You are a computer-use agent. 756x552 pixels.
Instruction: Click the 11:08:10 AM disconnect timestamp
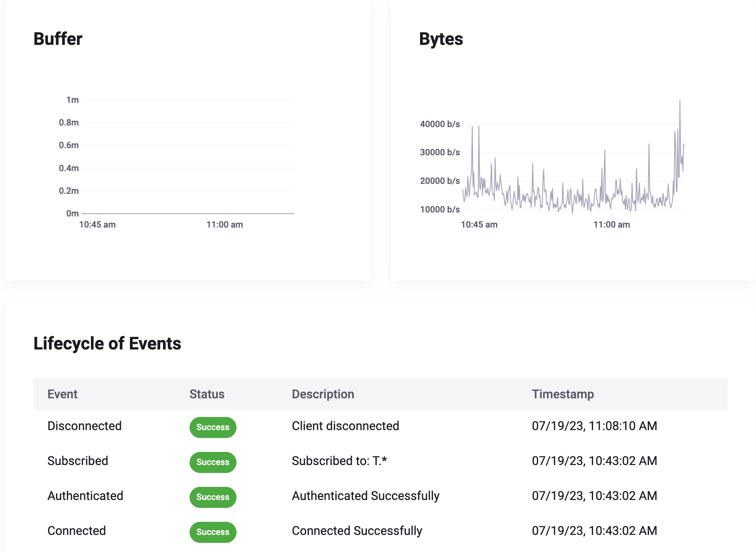click(595, 426)
